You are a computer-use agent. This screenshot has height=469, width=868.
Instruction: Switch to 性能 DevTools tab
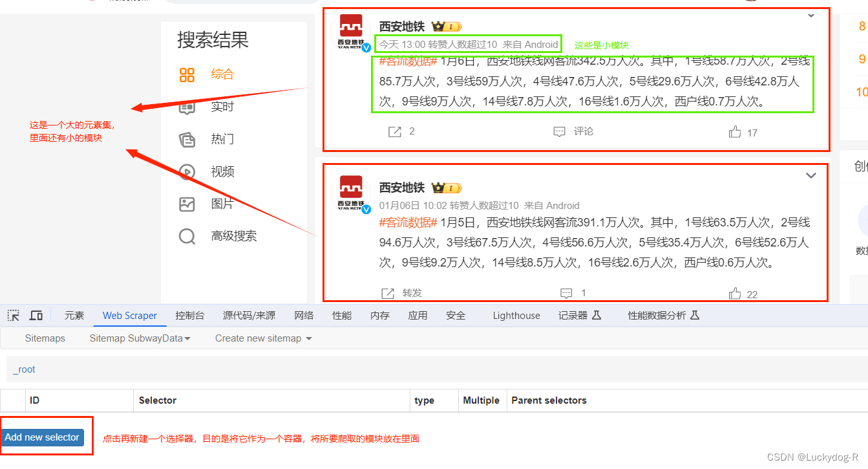tap(342, 316)
